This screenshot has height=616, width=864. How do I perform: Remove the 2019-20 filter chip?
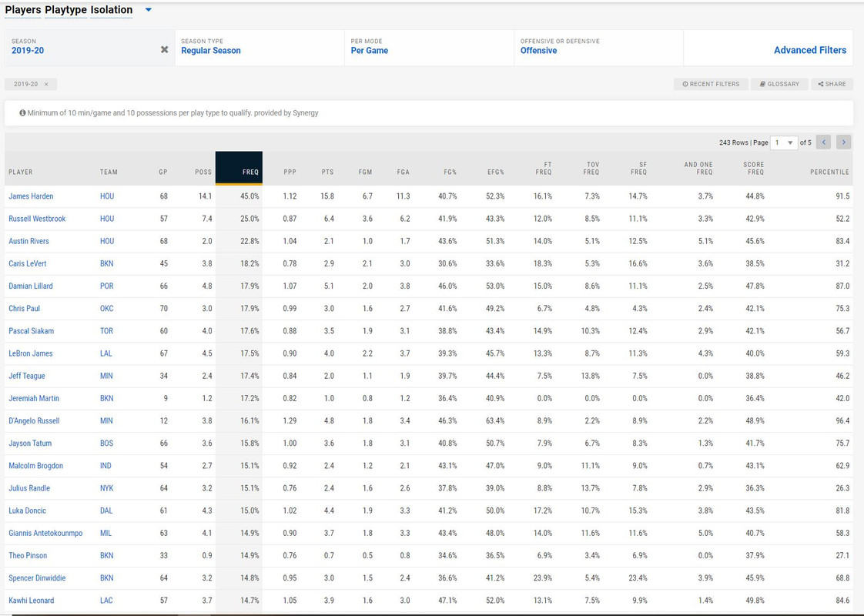coord(46,84)
